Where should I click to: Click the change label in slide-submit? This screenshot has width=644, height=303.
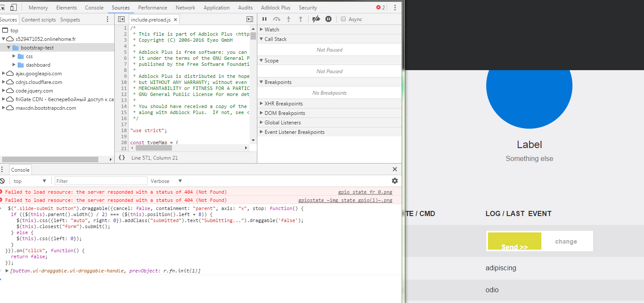(566, 241)
